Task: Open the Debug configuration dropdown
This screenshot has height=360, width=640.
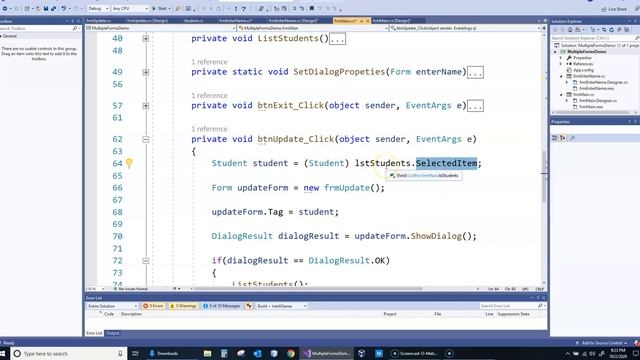Action: click(x=98, y=9)
